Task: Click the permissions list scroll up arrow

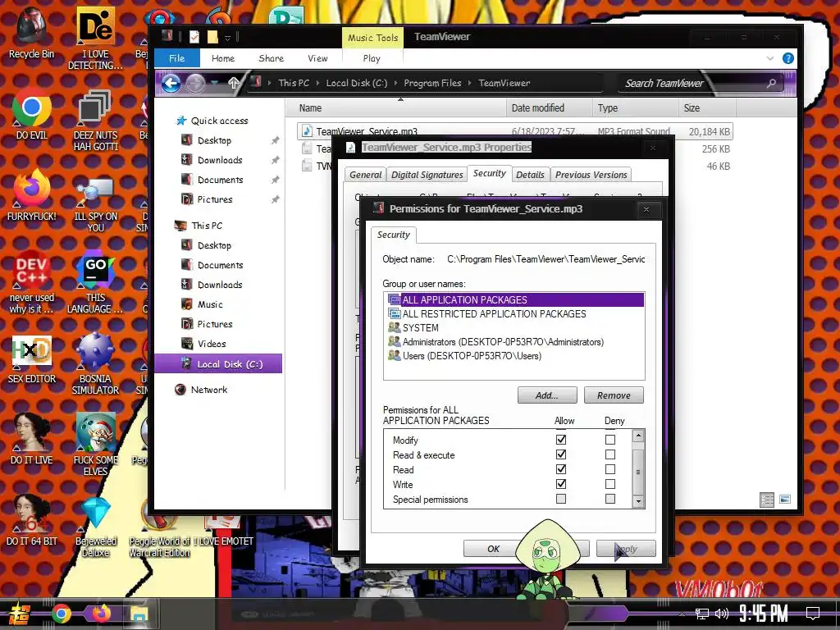Action: pyautogui.click(x=638, y=436)
